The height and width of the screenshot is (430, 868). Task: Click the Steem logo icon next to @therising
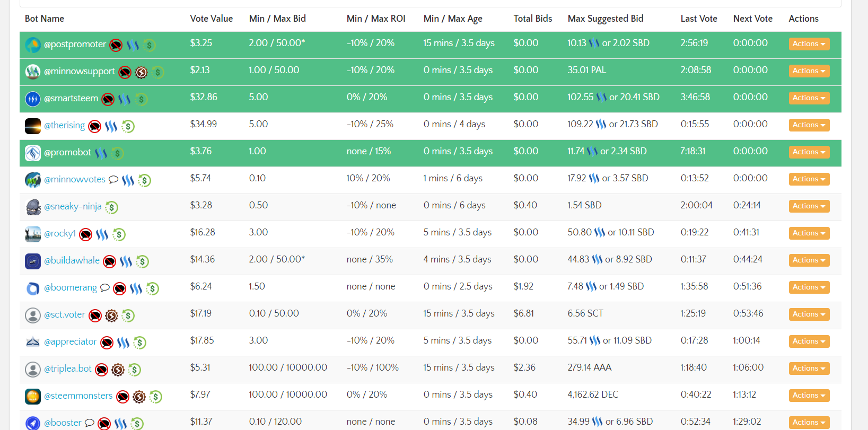point(111,126)
